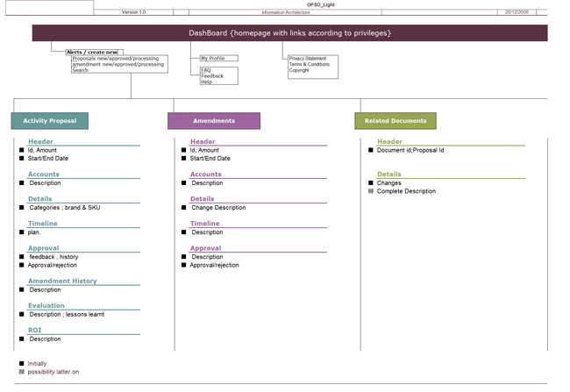Click the bullet next to Document id;Proposal Id
570x392 pixels.
(371, 150)
